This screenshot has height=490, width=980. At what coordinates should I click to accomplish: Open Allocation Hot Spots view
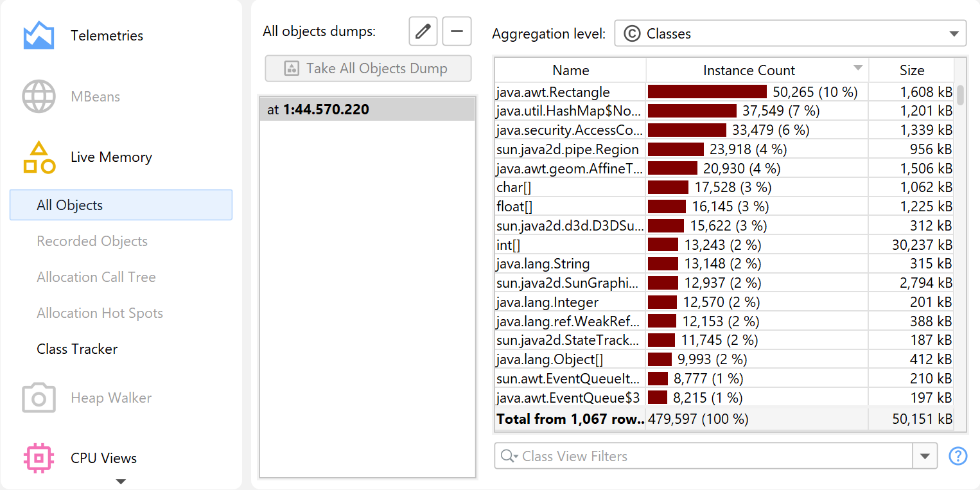(x=100, y=313)
